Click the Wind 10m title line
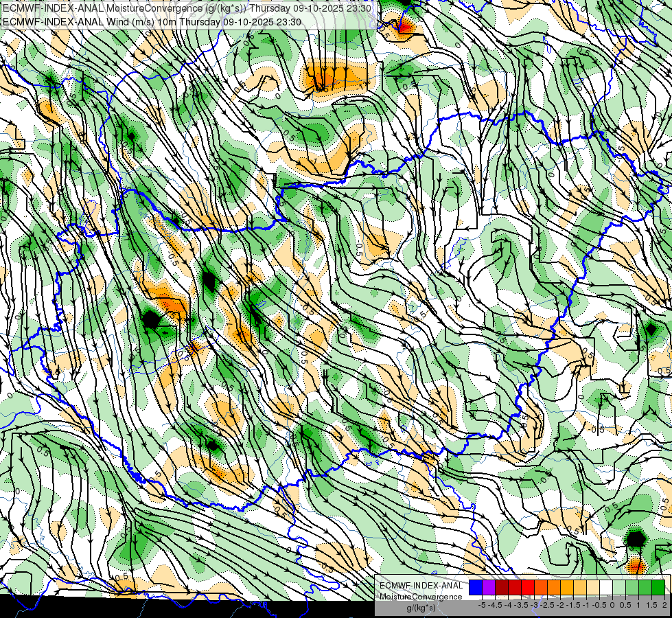This screenshot has height=618, width=672. [x=152, y=22]
